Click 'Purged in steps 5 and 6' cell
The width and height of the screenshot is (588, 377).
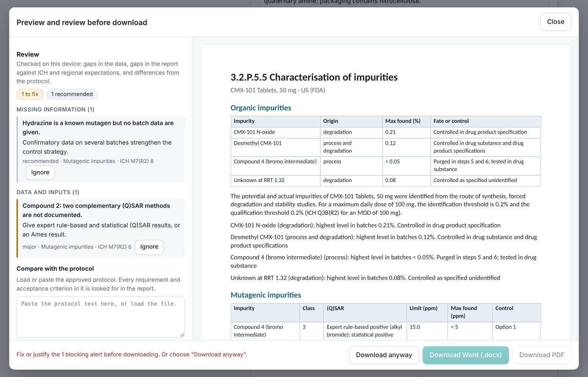[485, 166]
